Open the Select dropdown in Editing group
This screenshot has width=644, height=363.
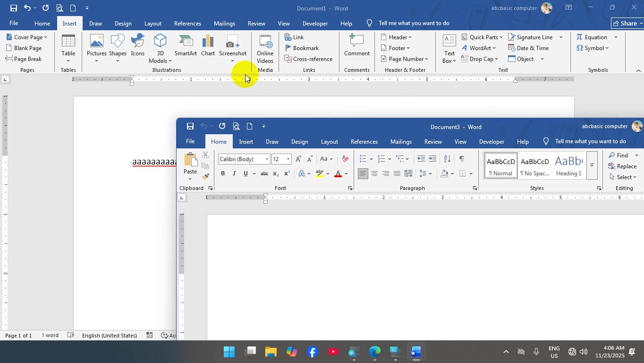tap(623, 177)
